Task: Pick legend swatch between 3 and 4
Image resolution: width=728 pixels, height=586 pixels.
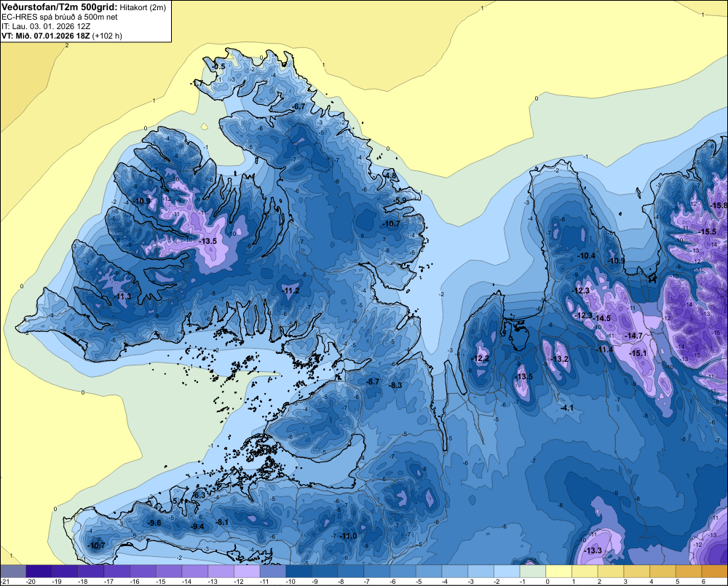Action: pyautogui.click(x=637, y=571)
